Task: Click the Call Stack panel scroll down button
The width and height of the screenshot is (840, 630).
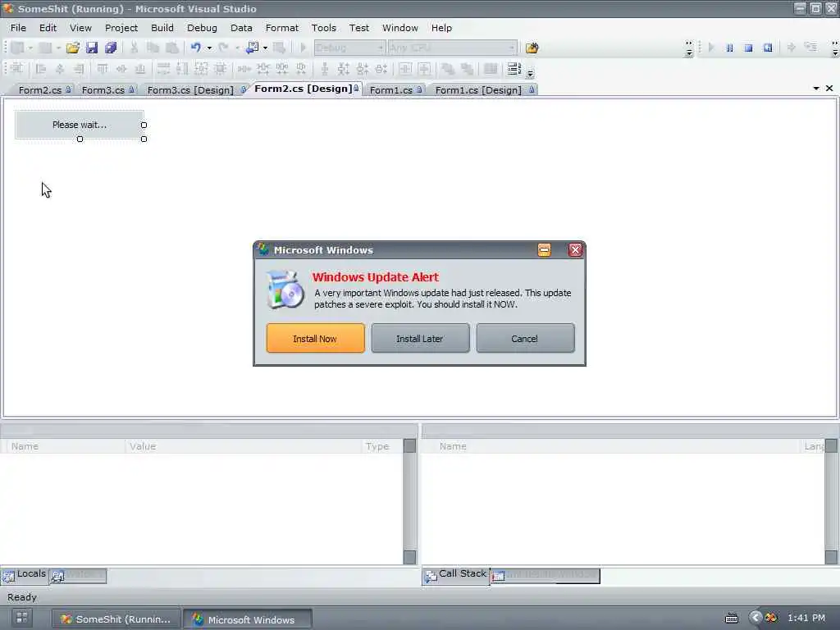Action: (x=831, y=557)
